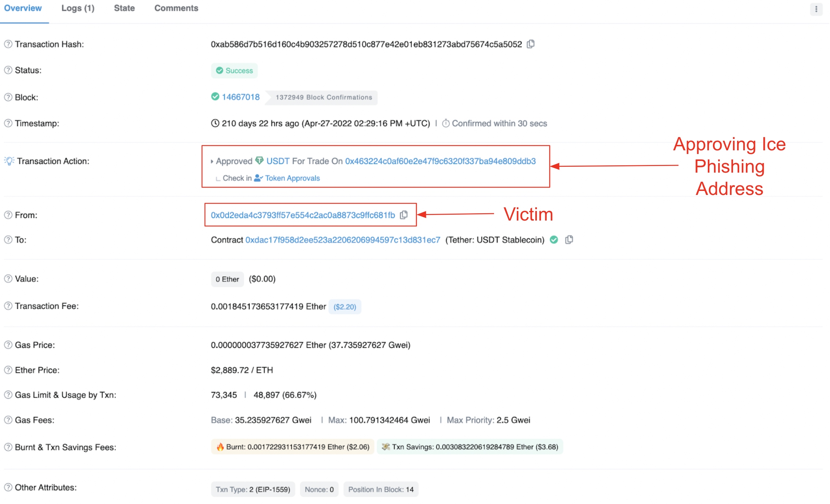Open block 14667018 link

point(240,97)
